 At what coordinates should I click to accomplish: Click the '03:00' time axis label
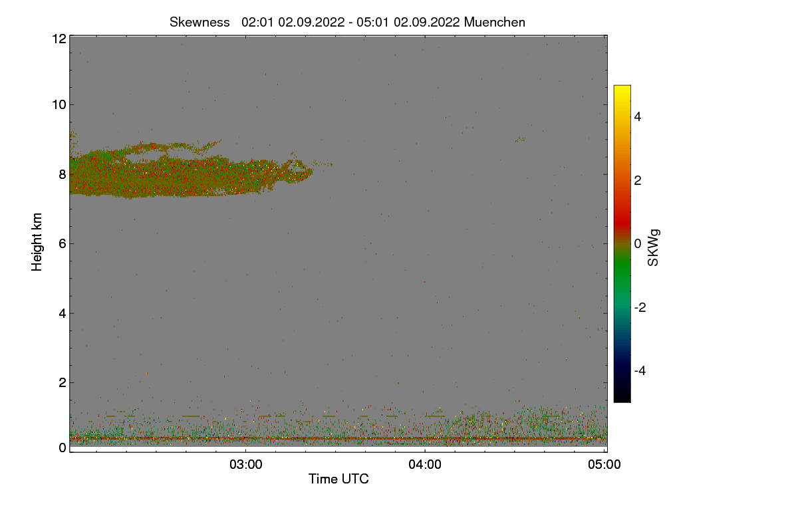[245, 465]
